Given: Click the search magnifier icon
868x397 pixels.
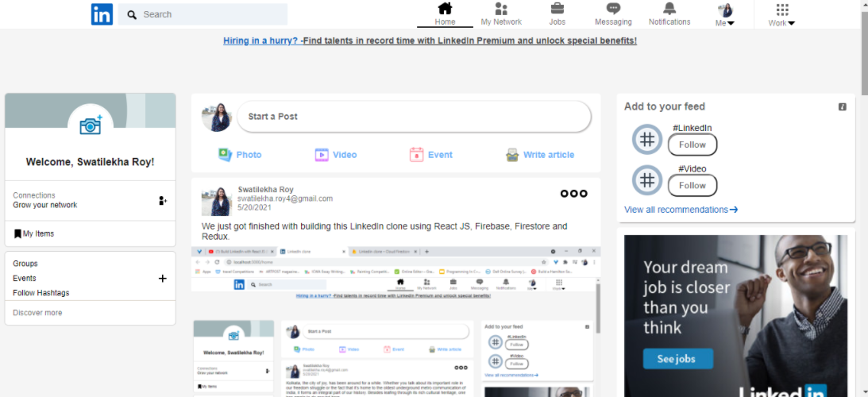Looking at the screenshot, I should click(132, 15).
